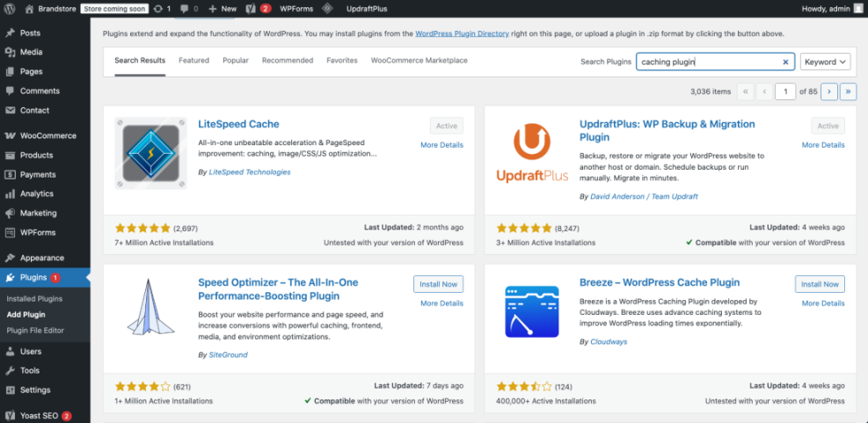
Task: Open Yoast icon in the top admin bar
Action: (x=251, y=8)
